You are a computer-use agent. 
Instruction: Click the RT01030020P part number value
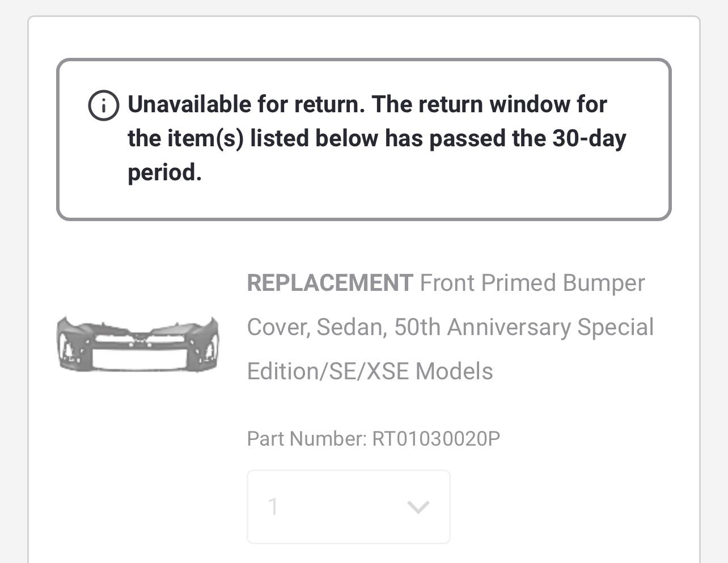[436, 439]
